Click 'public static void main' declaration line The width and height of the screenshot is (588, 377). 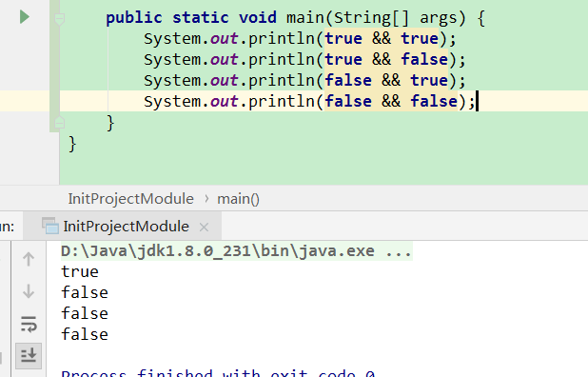pyautogui.click(x=296, y=18)
